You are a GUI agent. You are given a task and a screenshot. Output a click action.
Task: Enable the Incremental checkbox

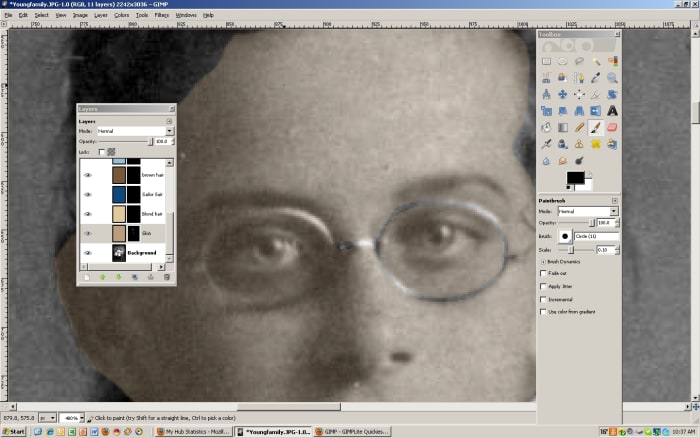pyautogui.click(x=543, y=299)
